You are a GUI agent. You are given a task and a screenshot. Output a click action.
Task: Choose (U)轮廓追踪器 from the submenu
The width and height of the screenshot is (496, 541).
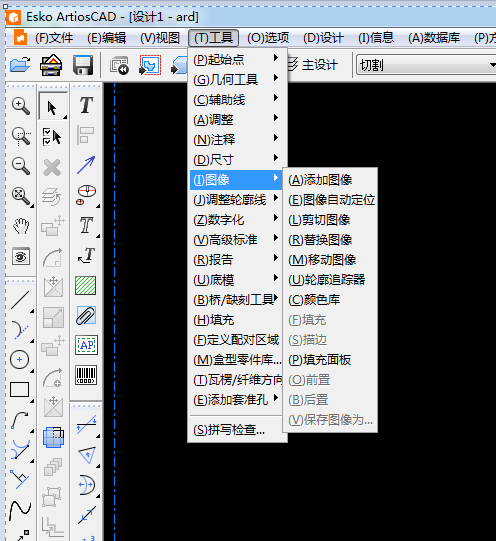[x=330, y=280]
